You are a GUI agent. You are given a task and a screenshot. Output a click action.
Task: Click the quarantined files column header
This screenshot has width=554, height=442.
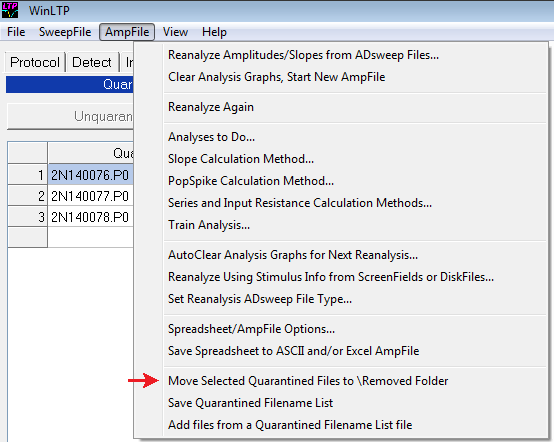click(91, 153)
